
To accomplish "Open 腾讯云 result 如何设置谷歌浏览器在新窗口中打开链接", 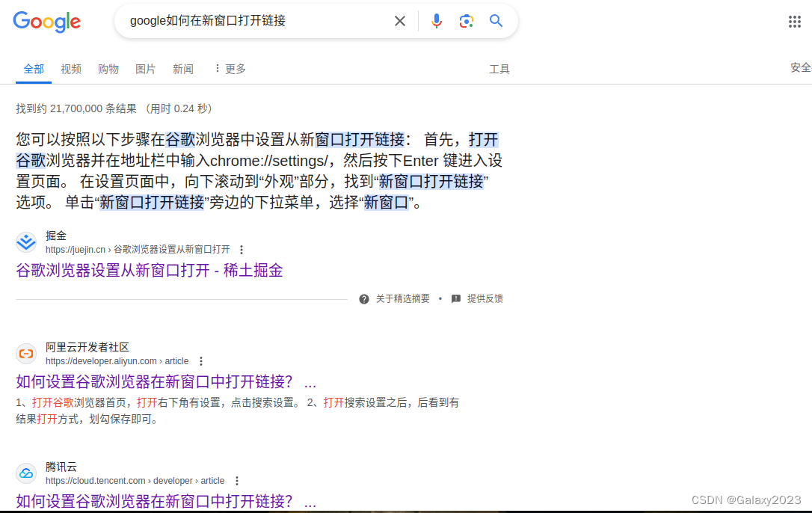I will 166,501.
